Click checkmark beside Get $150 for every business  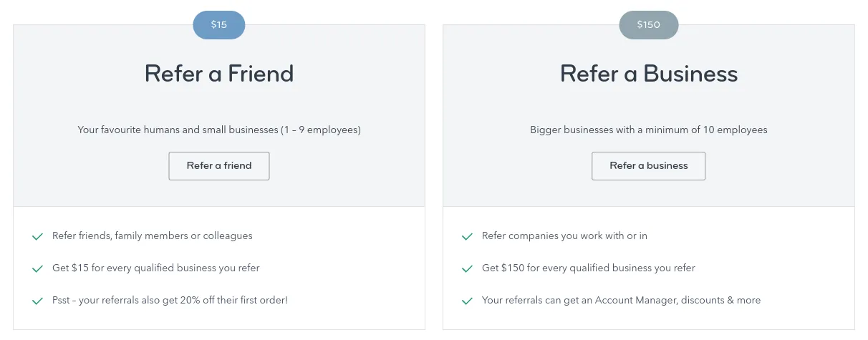(467, 268)
